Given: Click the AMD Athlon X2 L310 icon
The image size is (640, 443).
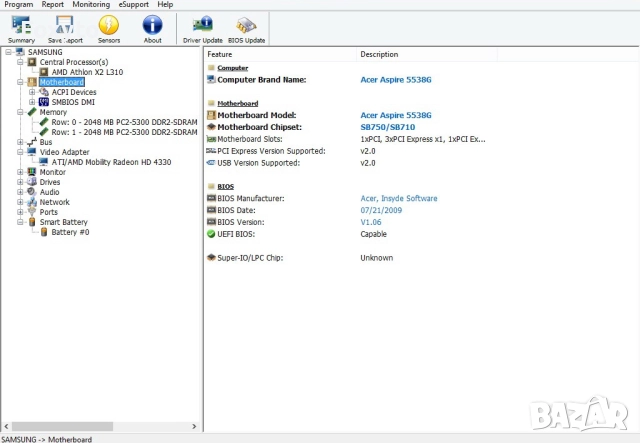Looking at the screenshot, I should (x=44, y=72).
